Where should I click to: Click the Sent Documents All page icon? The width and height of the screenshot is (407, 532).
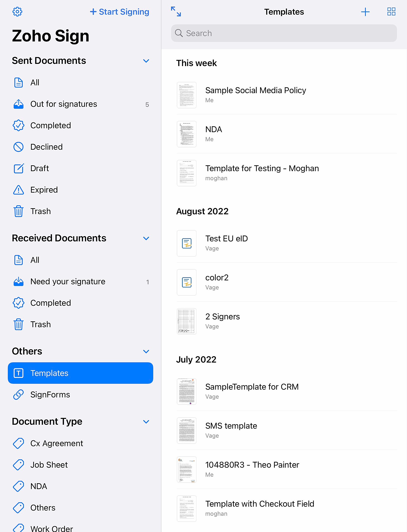[x=19, y=83]
